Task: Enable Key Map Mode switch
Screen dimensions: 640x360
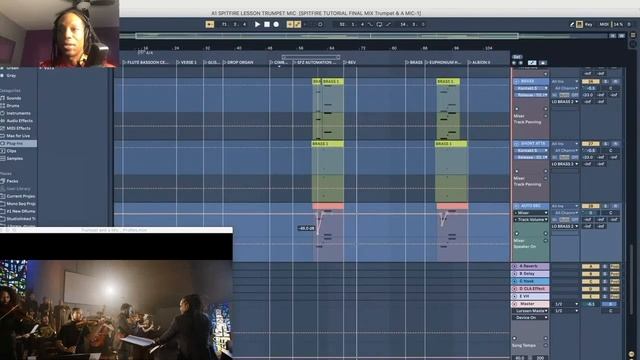Action: 589,24
